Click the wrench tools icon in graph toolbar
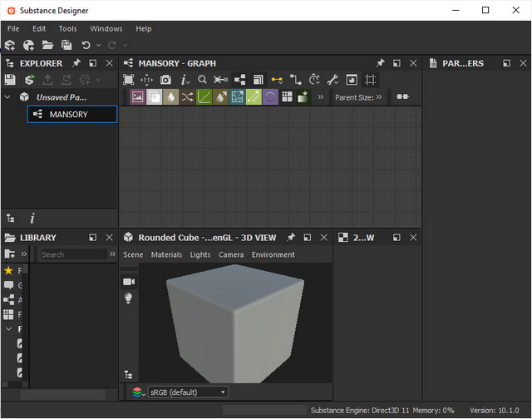Viewport: 532px width, 419px height. 332,80
